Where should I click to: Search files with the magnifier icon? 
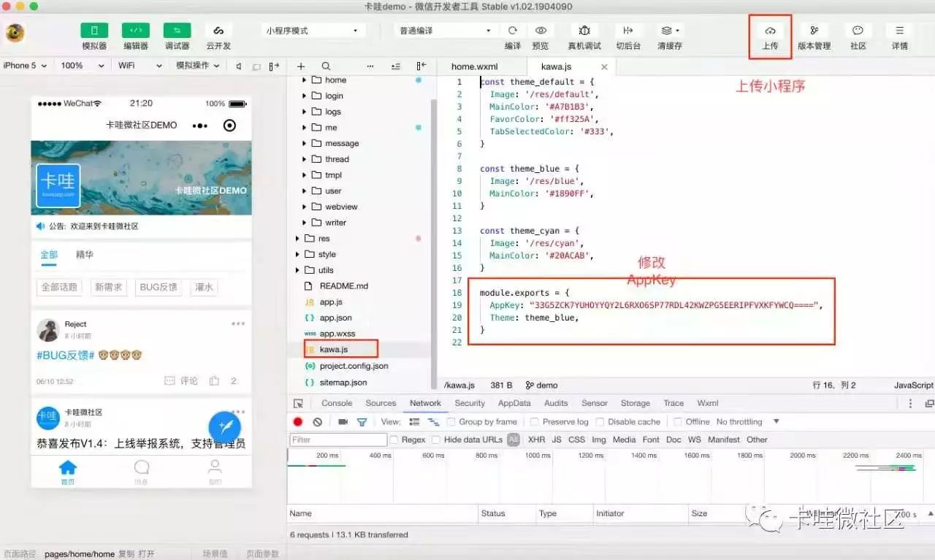(x=326, y=66)
